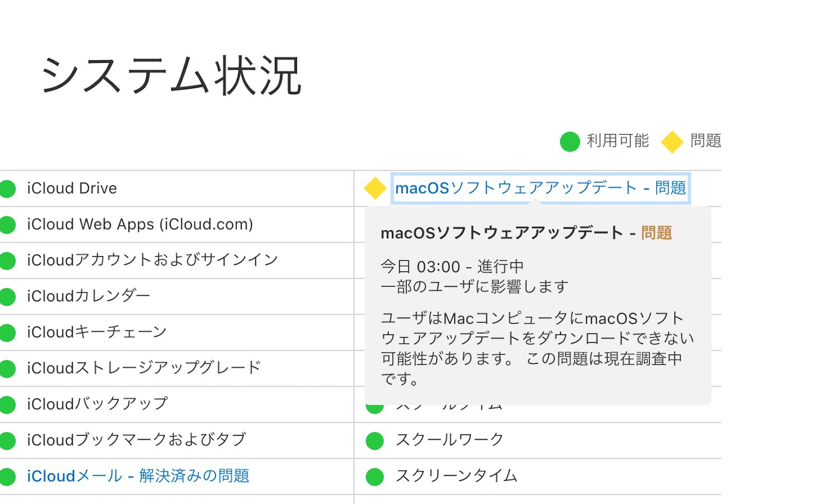Open the macOSソフトウェアアップデート - 問題 link

point(540,188)
